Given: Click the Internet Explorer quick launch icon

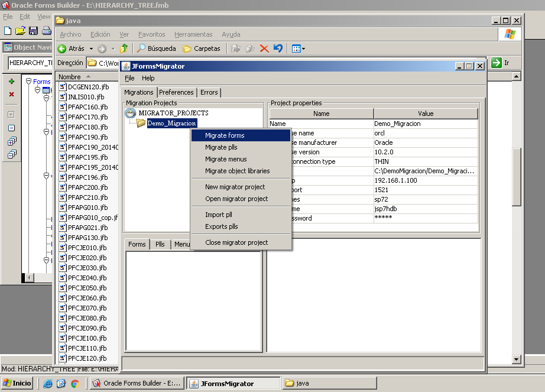Looking at the screenshot, I should (48, 383).
